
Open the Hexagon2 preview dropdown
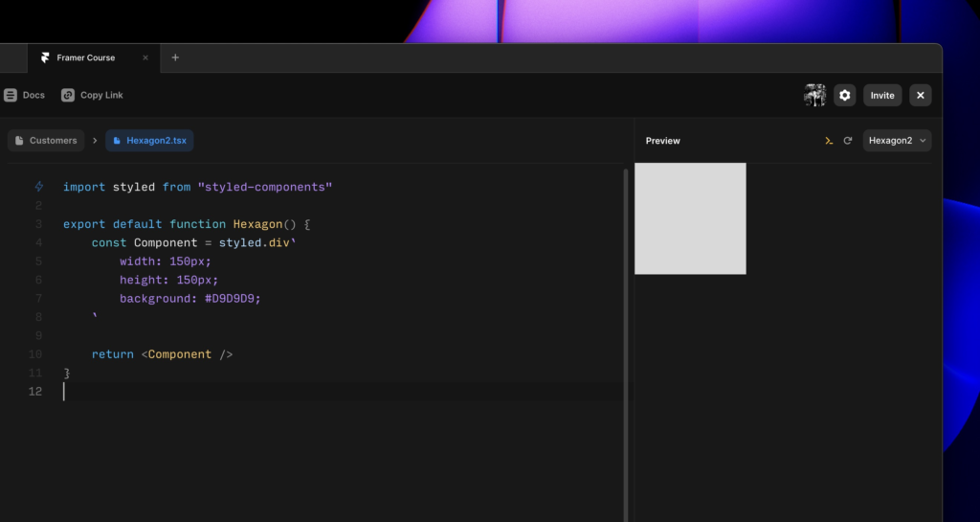[x=897, y=141]
